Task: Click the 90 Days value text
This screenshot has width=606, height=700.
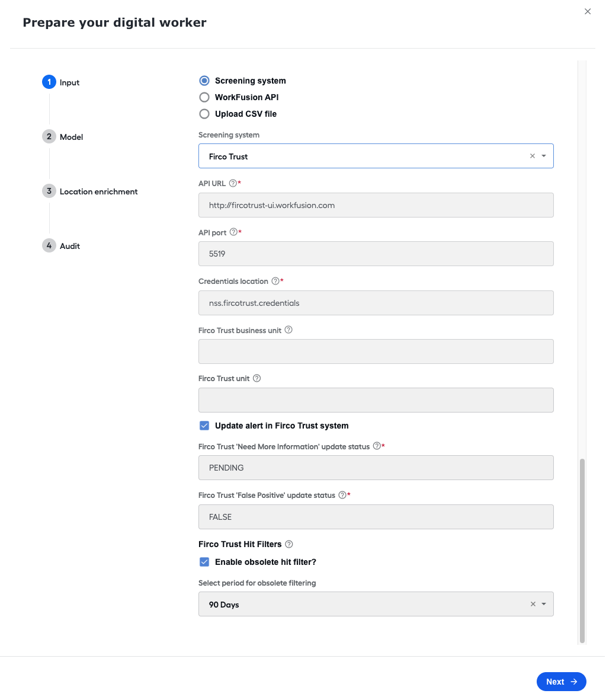Action: pyautogui.click(x=224, y=605)
